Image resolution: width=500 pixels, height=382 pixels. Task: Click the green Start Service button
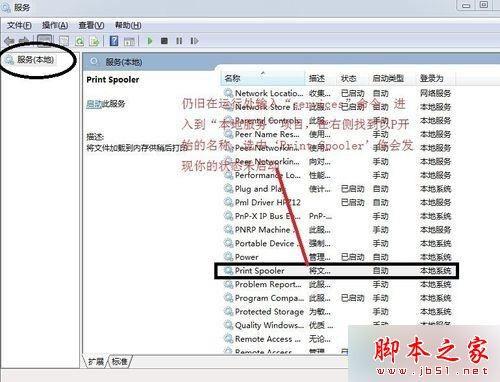[150, 41]
